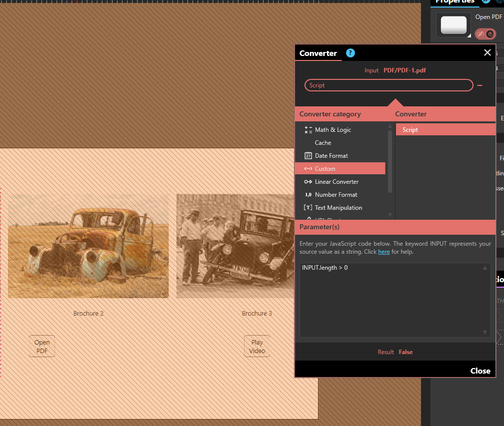Click the category list scroll-down arrow
The width and height of the screenshot is (504, 426).
pos(390,215)
